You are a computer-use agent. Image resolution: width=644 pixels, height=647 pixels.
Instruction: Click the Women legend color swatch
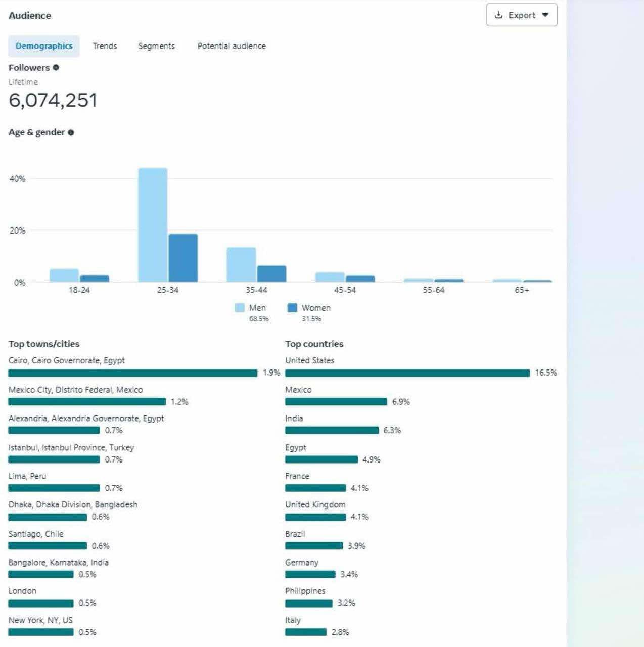tap(292, 308)
